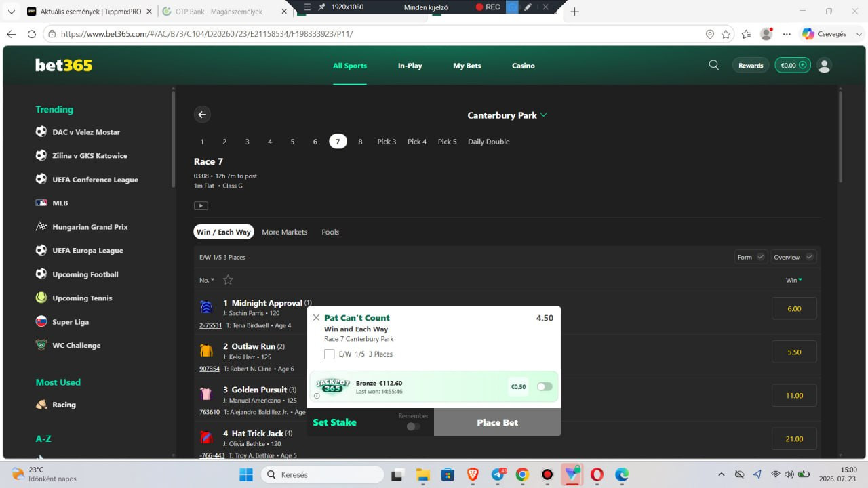Viewport: 868px width, 488px height.
Task: Click the Place Bet button
Action: pos(498,422)
